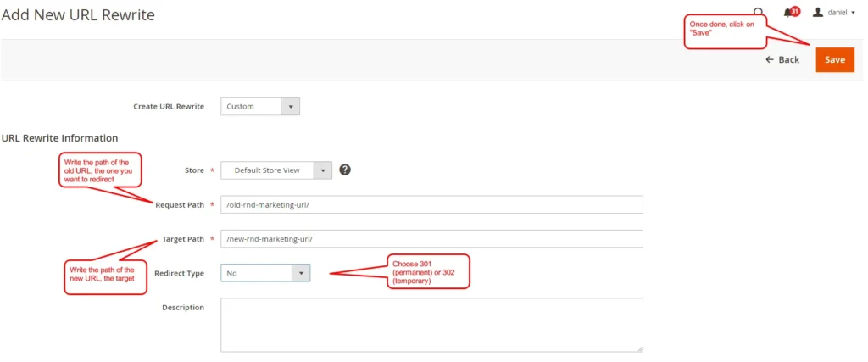This screenshot has width=868, height=362.
Task: Click the orange Save button
Action: (x=835, y=60)
